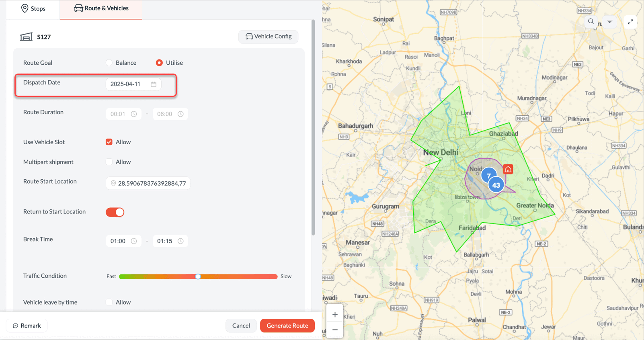Set Route Duration end time 06:00

[170, 114]
